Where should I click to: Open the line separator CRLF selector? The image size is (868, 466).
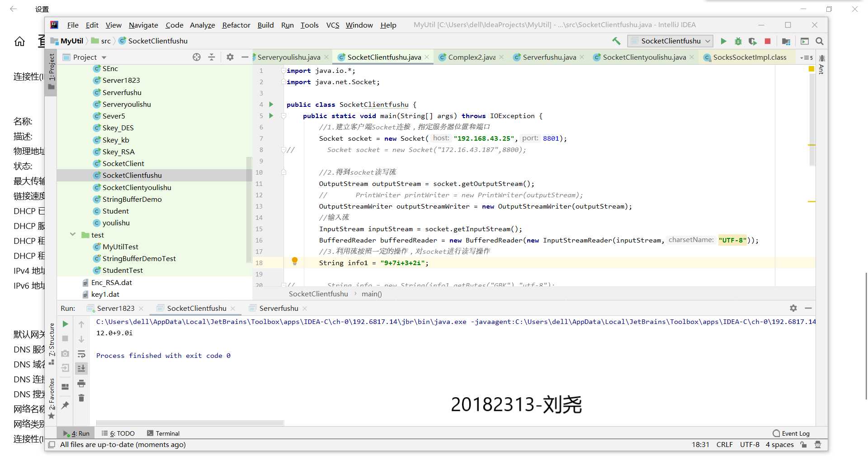[725, 445]
